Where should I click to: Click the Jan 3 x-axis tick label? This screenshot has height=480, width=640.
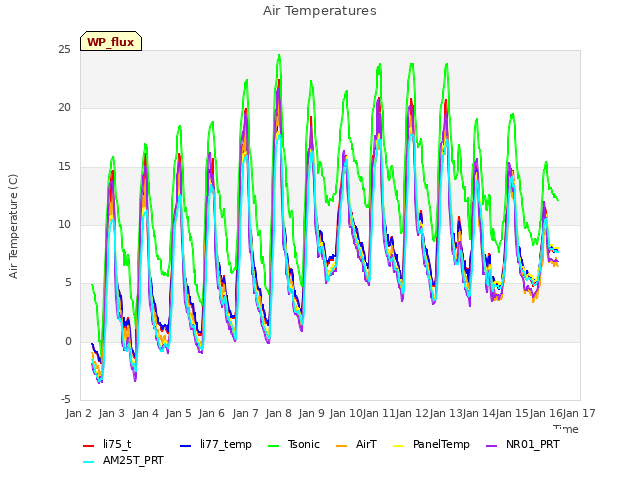[x=111, y=413]
